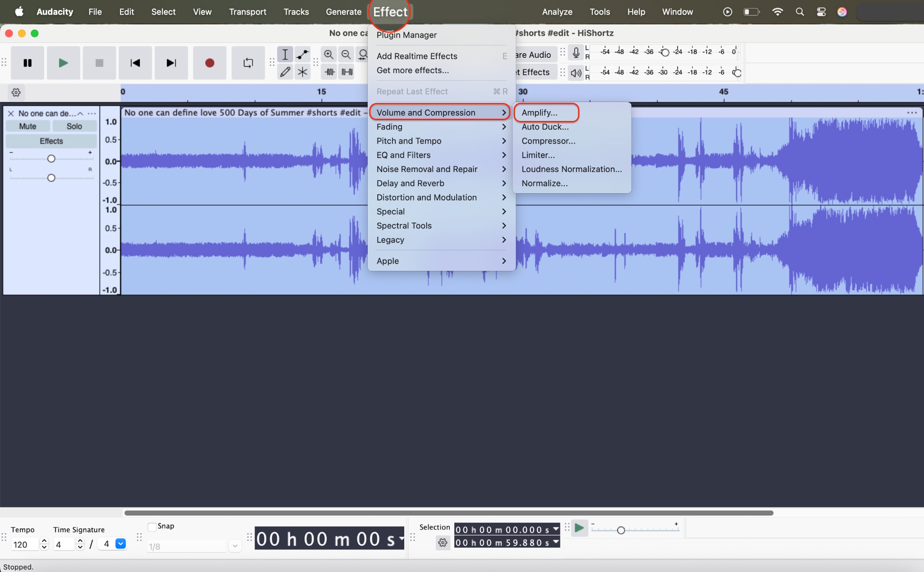Enable the Snap checkbox
The height and width of the screenshot is (572, 924).
(152, 526)
